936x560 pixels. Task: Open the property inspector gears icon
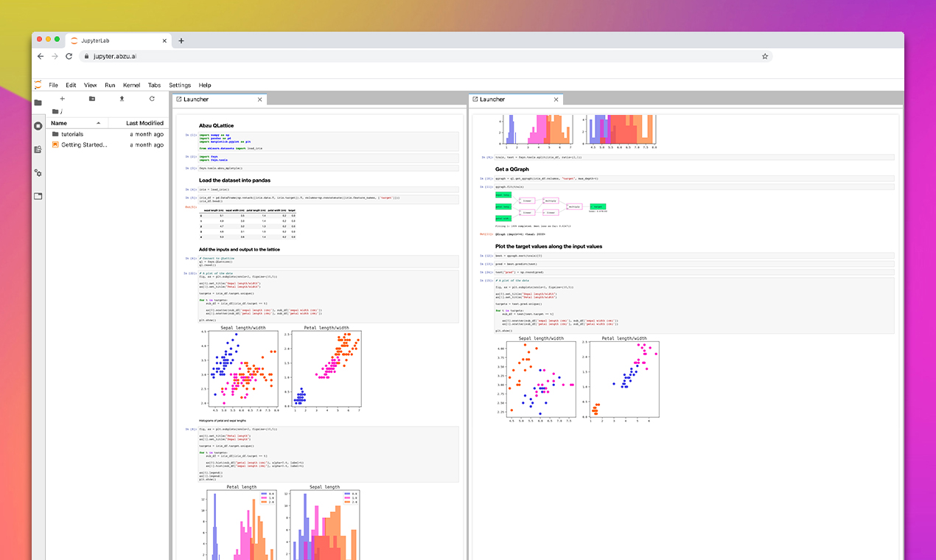38,173
